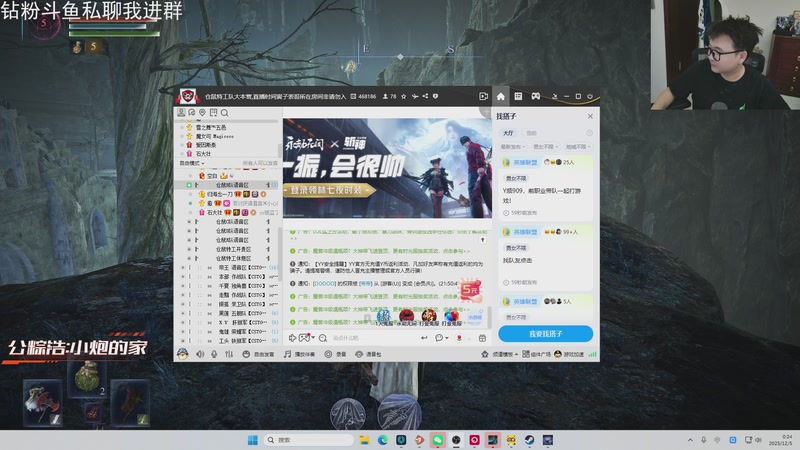
Task: Open user avatar in YY bottom-left corner
Action: (x=183, y=354)
